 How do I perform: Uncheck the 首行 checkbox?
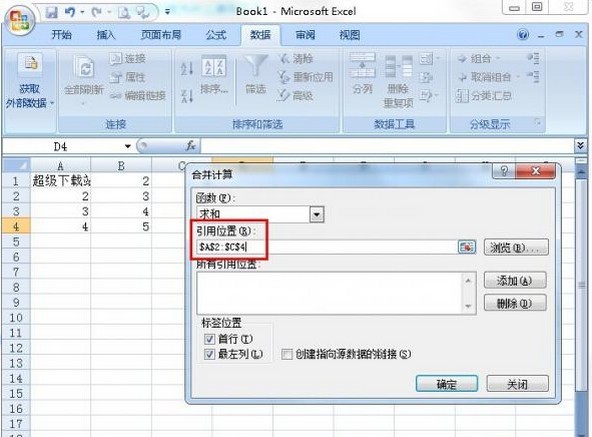[x=209, y=339]
